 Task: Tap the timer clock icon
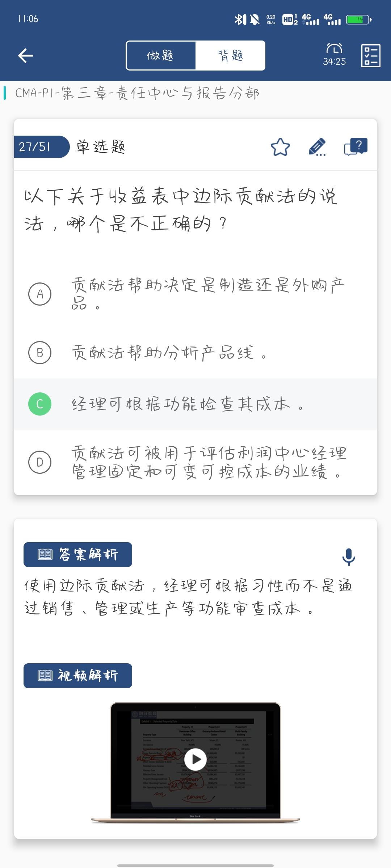pos(334,49)
